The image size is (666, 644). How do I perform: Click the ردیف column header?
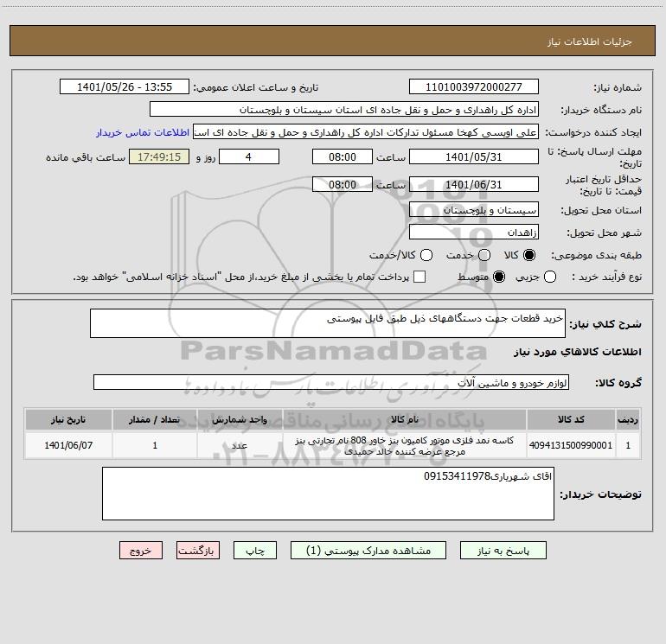tap(628, 419)
